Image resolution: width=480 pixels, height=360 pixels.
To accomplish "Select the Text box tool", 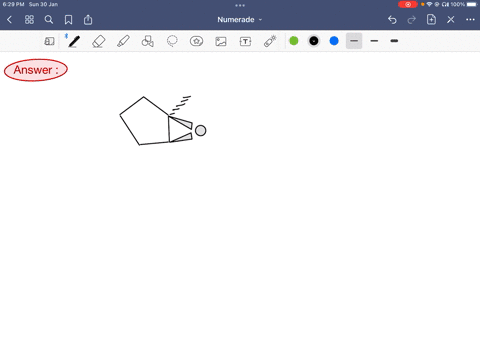I will 245,41.
